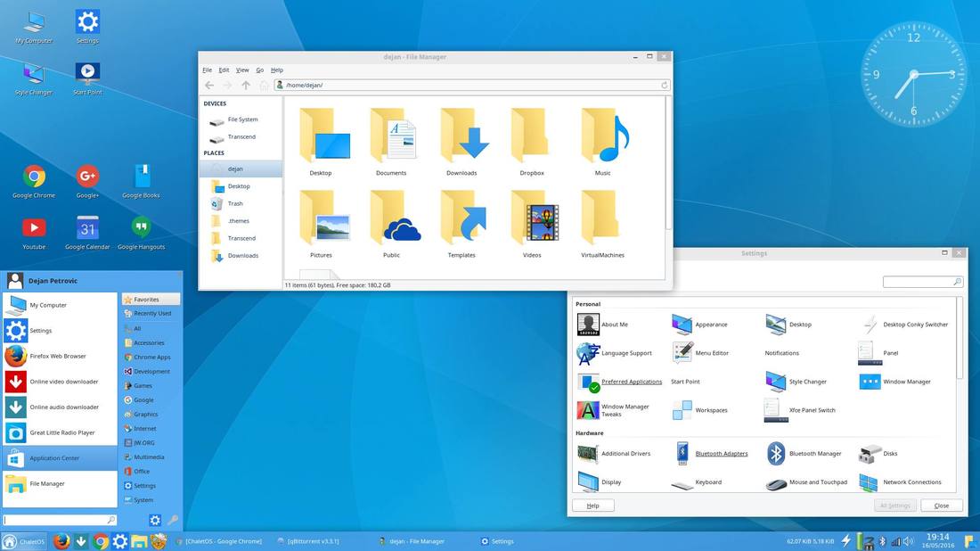
Task: Click the Help button in Settings window
Action: pyautogui.click(x=592, y=505)
